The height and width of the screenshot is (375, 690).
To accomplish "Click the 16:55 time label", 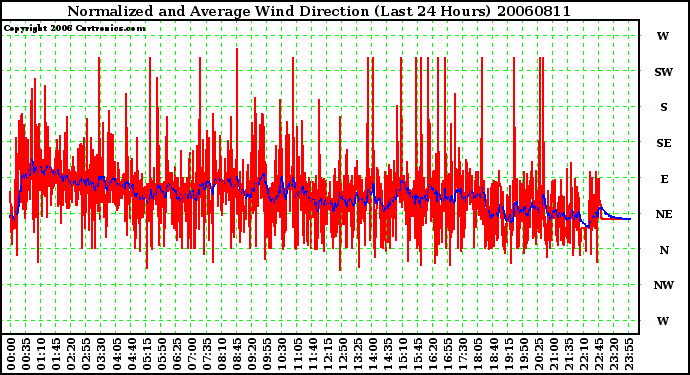I will pyautogui.click(x=448, y=354).
